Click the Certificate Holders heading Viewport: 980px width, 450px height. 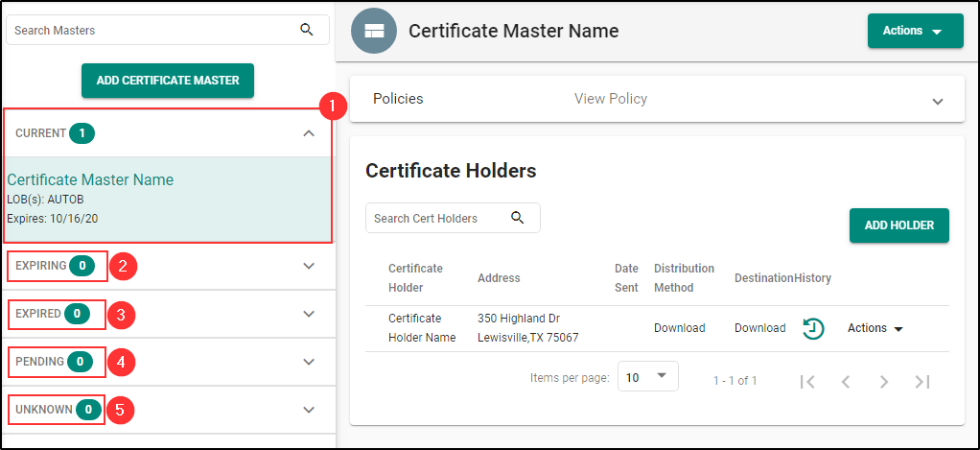(451, 171)
